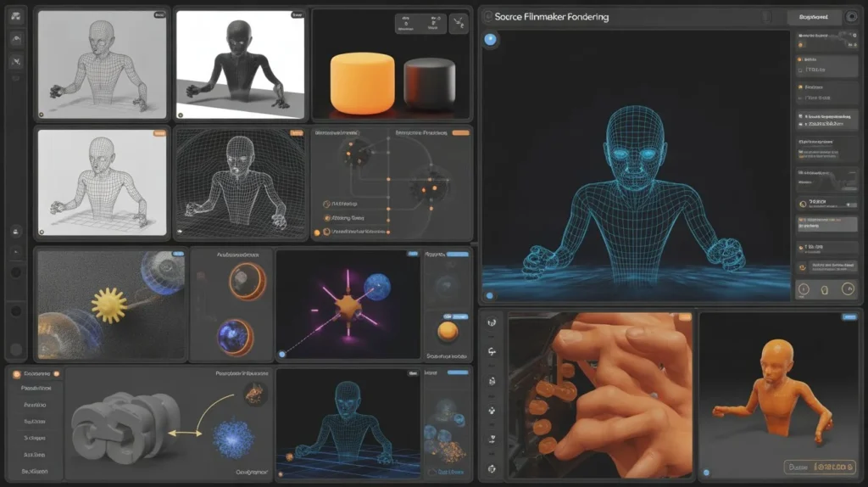Click the outlined button below the orange figure render
868x487 pixels.
pyautogui.click(x=821, y=466)
